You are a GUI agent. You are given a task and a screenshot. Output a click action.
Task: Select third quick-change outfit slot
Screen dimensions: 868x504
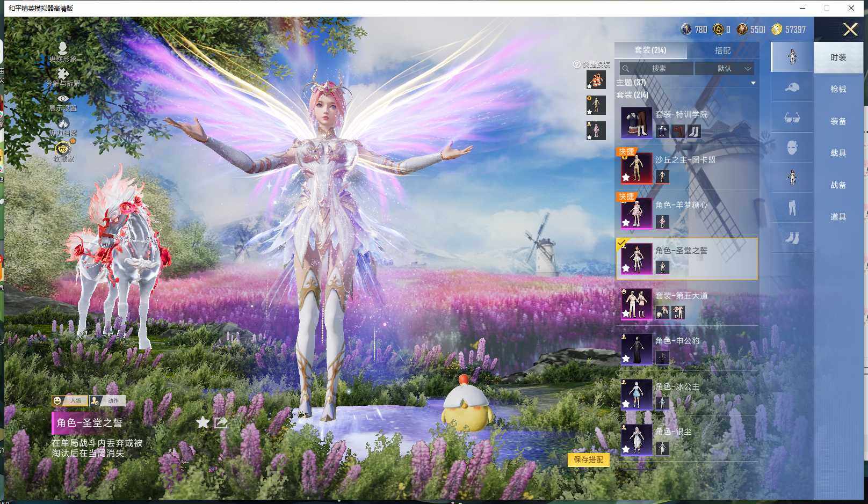(x=596, y=130)
